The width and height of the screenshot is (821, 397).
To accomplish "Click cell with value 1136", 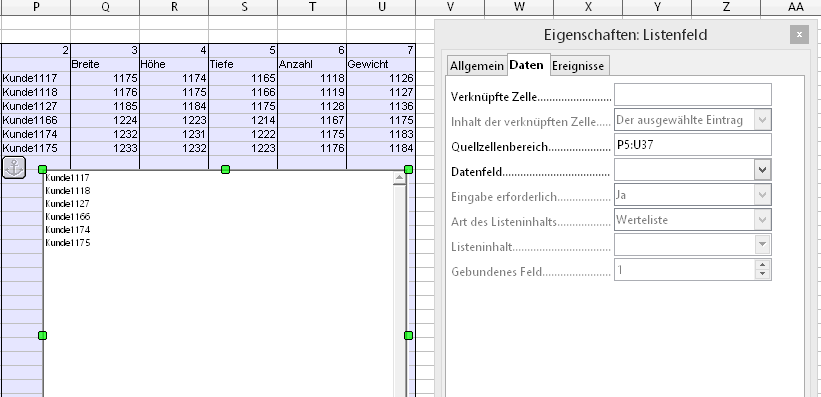I will click(382, 106).
